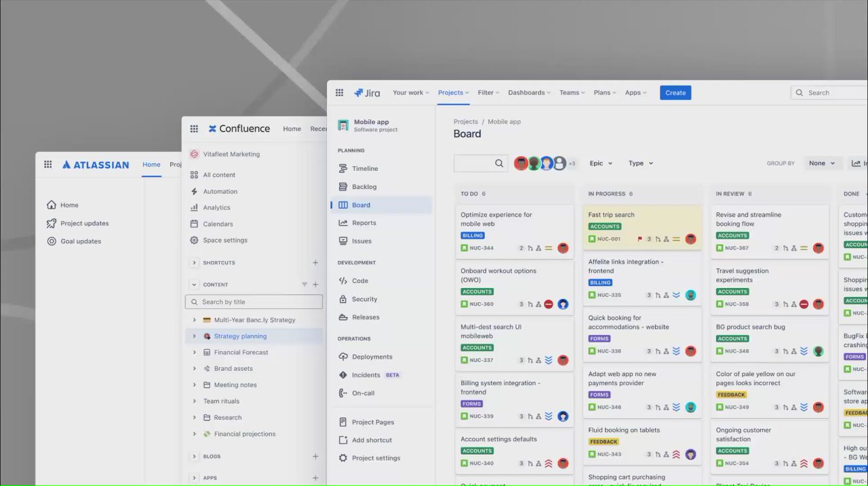Open Backlog in Jira sidebar
868x486 pixels.
(x=364, y=187)
